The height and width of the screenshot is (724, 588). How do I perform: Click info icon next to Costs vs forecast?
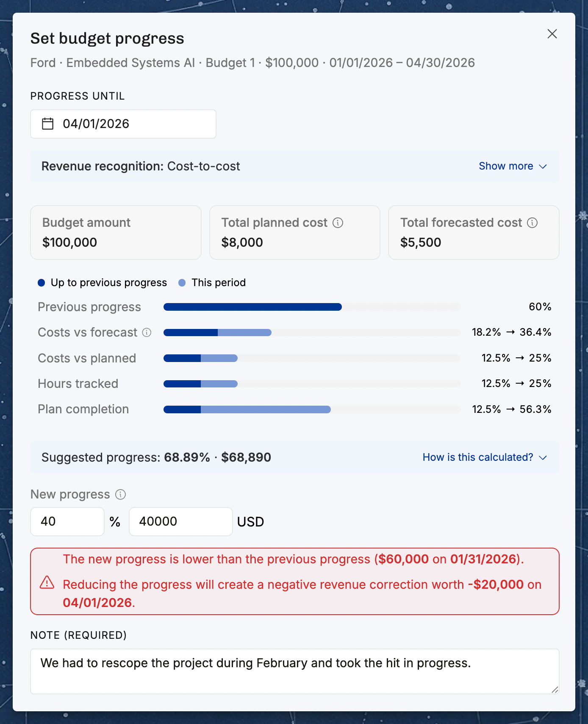coord(147,332)
